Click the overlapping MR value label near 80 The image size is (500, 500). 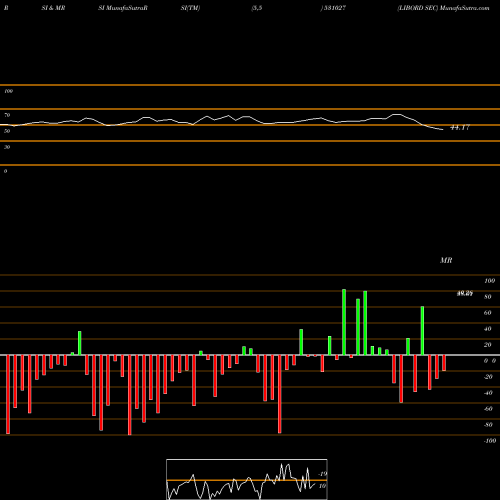[465, 294]
